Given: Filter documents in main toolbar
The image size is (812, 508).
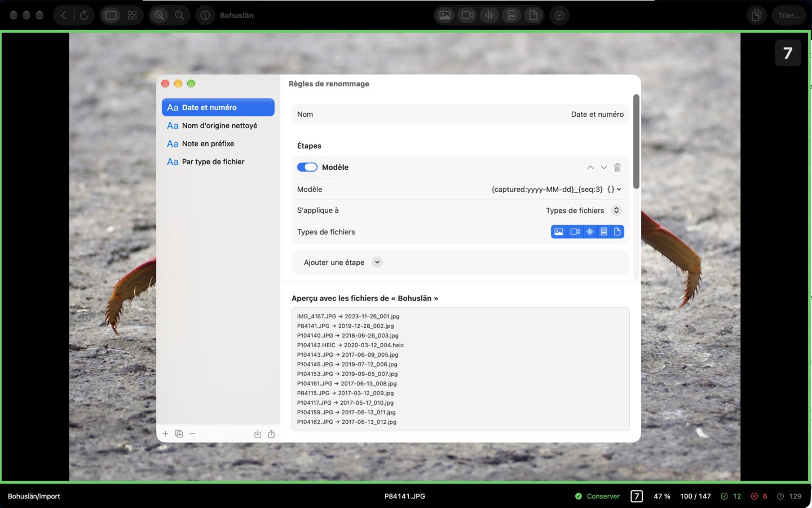Looking at the screenshot, I should (533, 15).
